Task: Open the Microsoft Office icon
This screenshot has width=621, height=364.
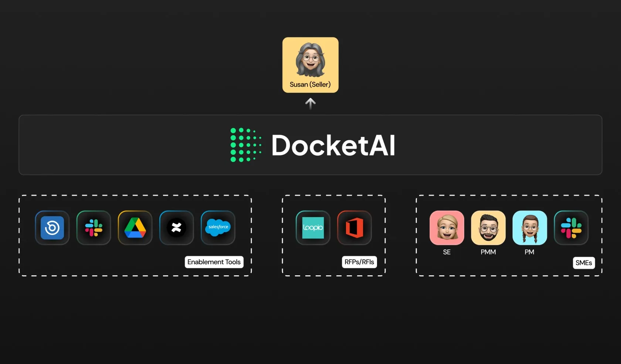Action: coord(354,228)
